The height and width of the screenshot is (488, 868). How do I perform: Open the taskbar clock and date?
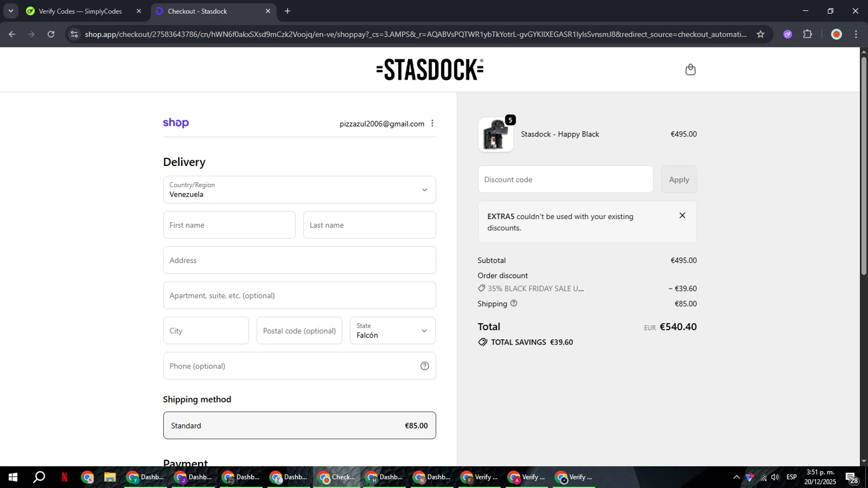coord(821,477)
